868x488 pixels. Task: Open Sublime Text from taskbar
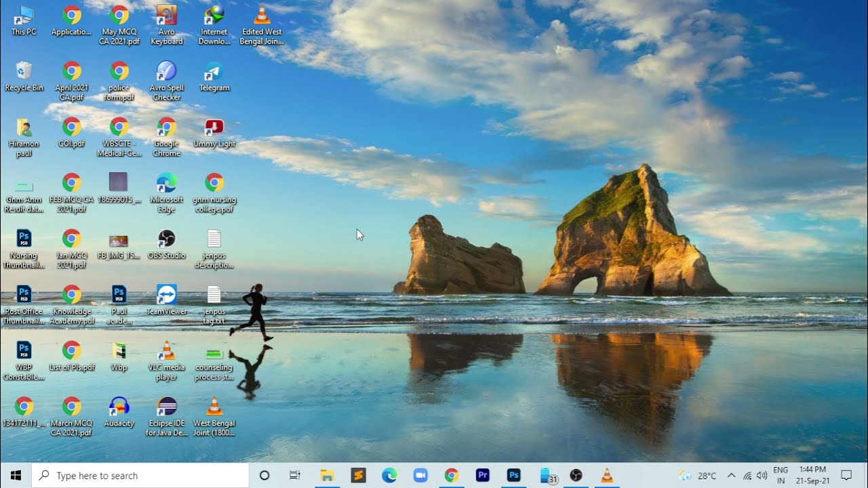click(x=358, y=475)
